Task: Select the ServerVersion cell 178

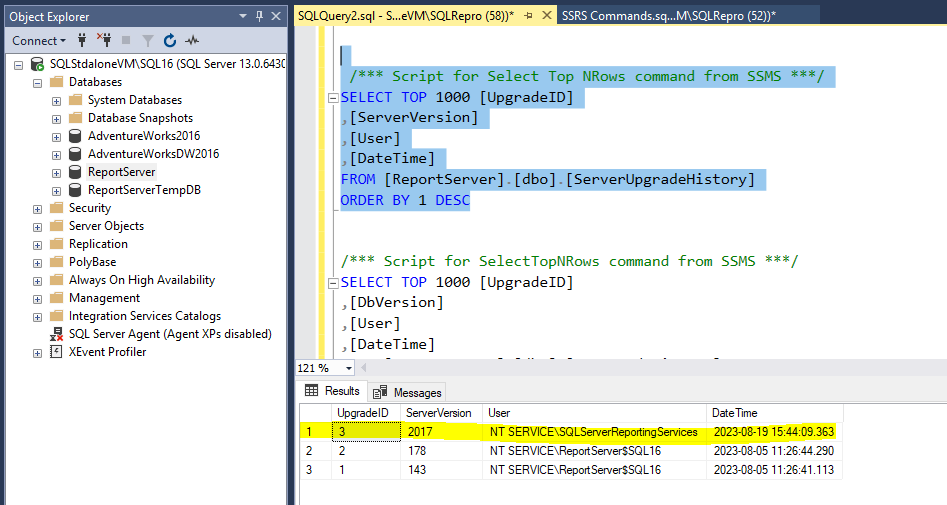Action: [x=441, y=451]
